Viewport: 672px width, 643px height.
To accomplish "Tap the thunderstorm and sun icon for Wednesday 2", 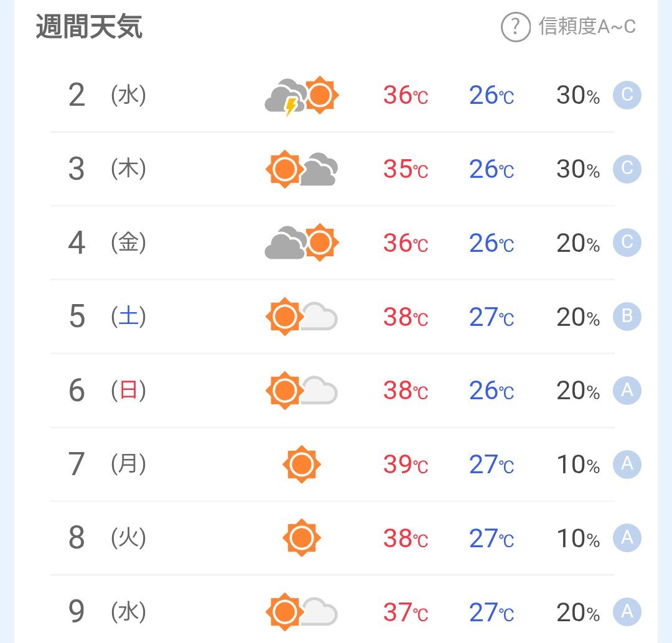I will click(x=302, y=96).
